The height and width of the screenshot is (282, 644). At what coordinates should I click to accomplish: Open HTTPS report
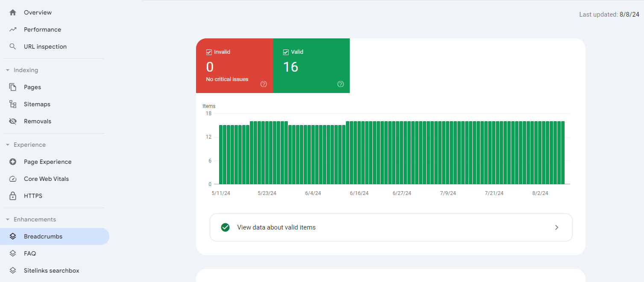pos(55,196)
